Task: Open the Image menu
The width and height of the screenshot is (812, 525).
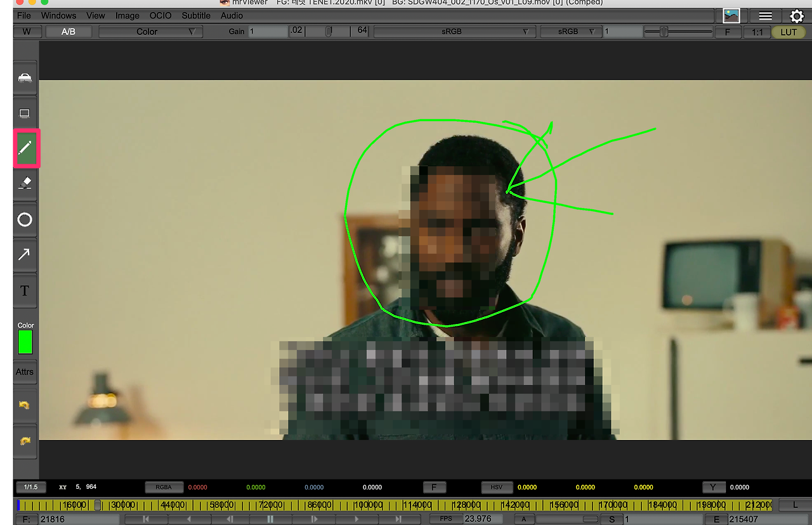Action: click(128, 15)
